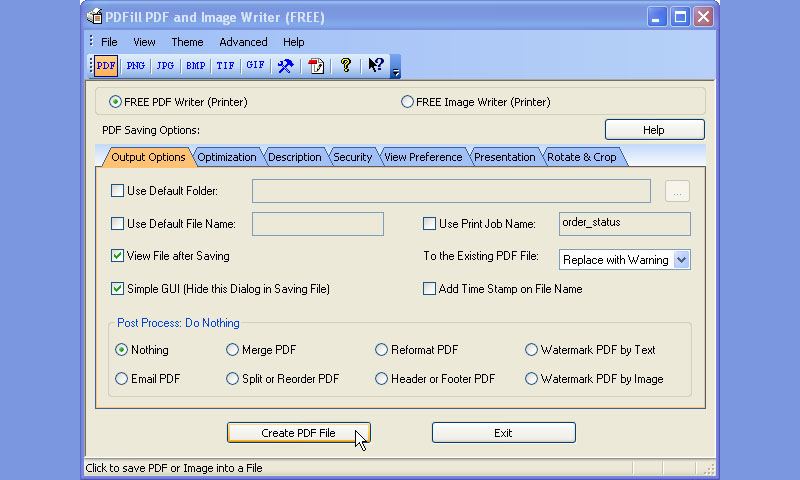Select the Nothing post process option
This screenshot has width=800, height=480.
tap(121, 350)
